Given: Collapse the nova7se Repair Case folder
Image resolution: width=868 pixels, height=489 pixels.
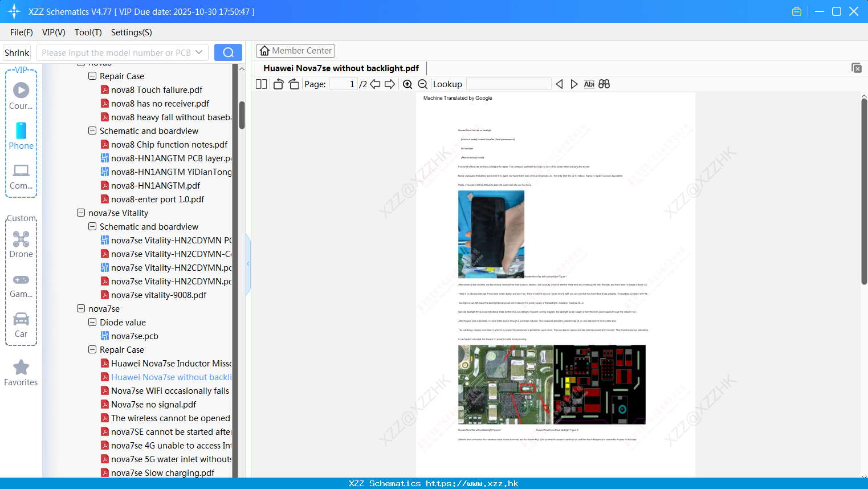Looking at the screenshot, I should coord(92,349).
